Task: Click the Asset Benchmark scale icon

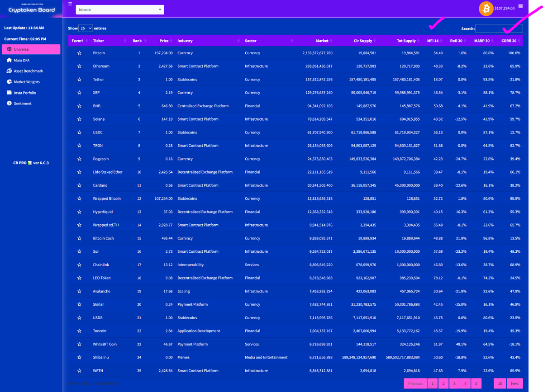Action: (x=10, y=71)
